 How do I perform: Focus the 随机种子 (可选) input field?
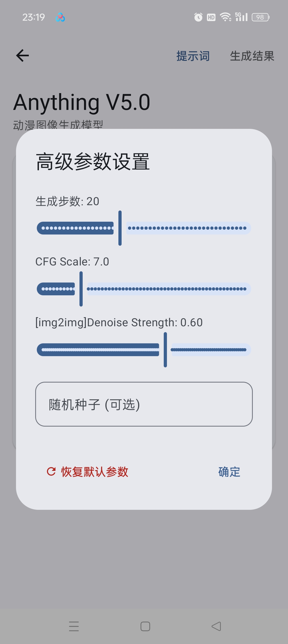(144, 404)
